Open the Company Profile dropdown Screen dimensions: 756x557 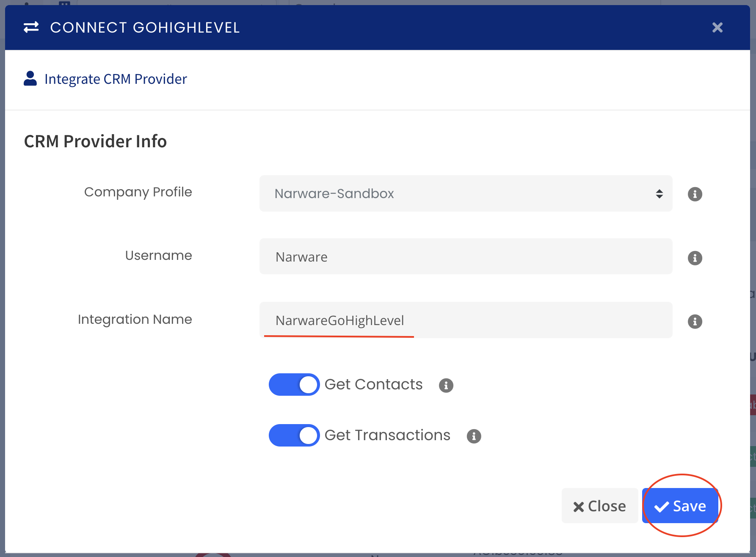click(466, 193)
